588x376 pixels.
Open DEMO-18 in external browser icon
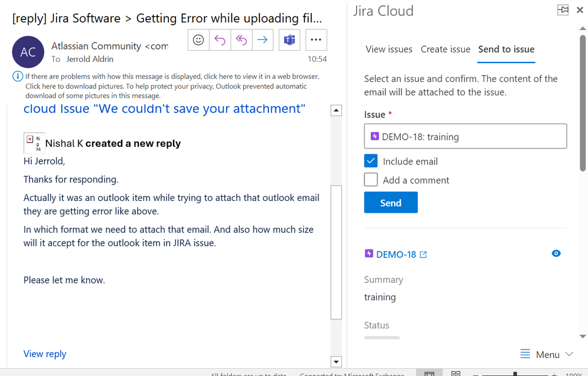tap(423, 255)
